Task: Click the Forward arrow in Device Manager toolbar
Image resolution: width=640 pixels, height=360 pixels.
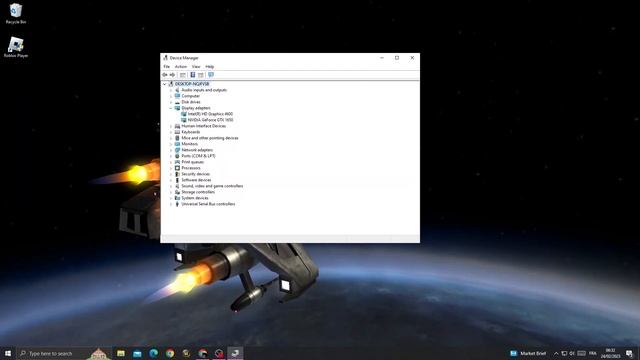Action: tap(172, 75)
